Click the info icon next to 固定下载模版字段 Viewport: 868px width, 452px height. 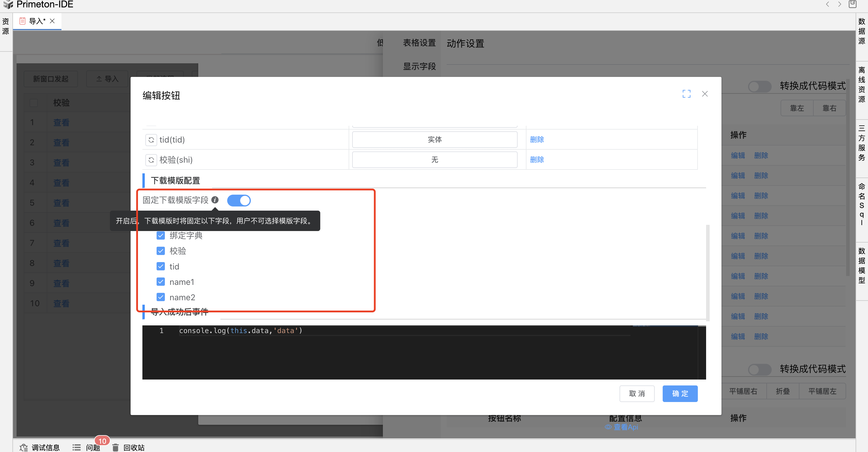click(215, 200)
